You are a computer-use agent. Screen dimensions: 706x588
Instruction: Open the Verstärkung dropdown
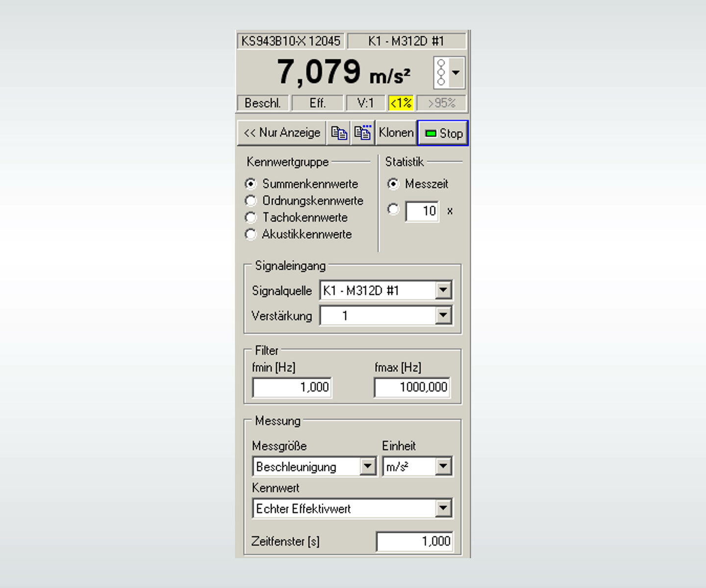[443, 315]
